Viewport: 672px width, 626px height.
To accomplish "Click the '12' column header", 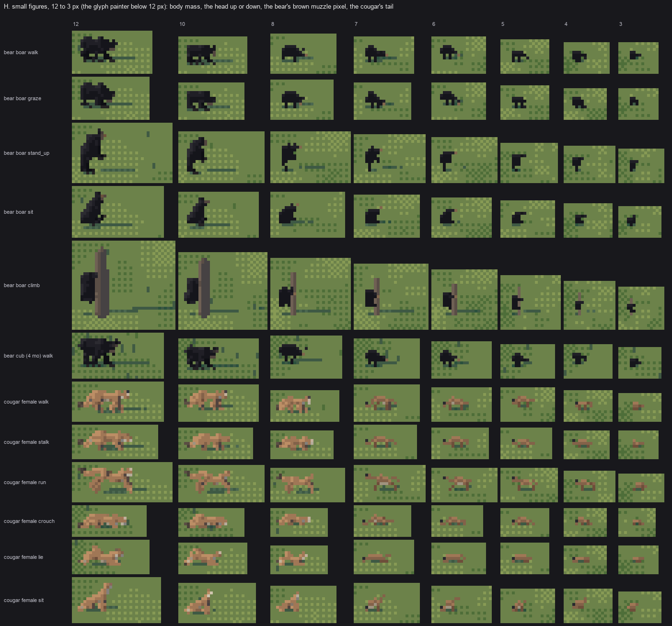I will [x=76, y=24].
